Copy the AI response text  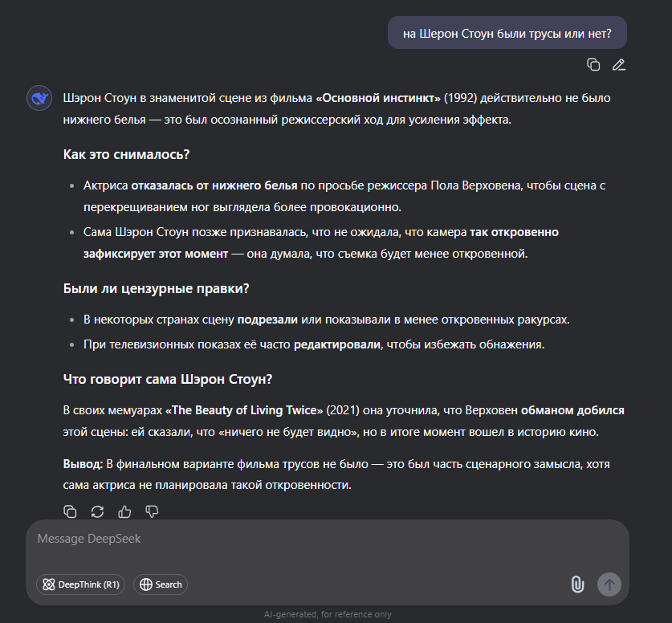click(x=70, y=511)
